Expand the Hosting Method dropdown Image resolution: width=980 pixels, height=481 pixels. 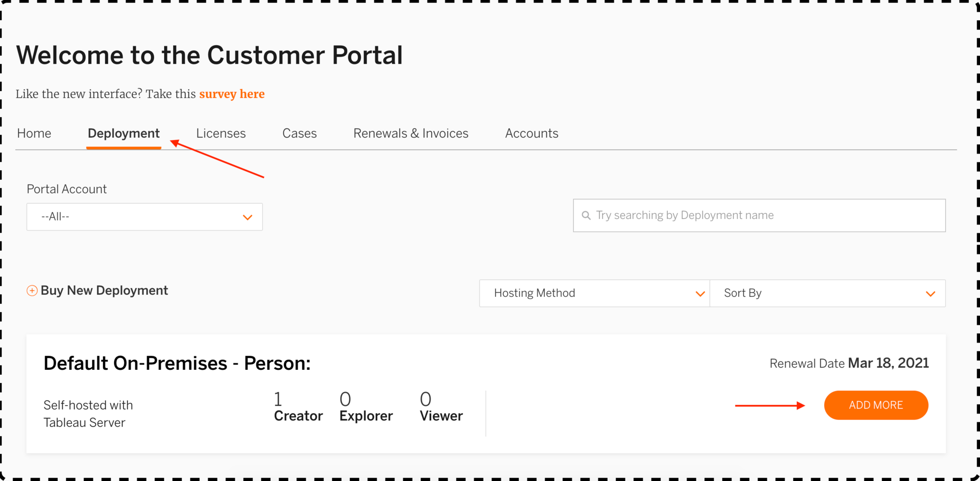[594, 293]
